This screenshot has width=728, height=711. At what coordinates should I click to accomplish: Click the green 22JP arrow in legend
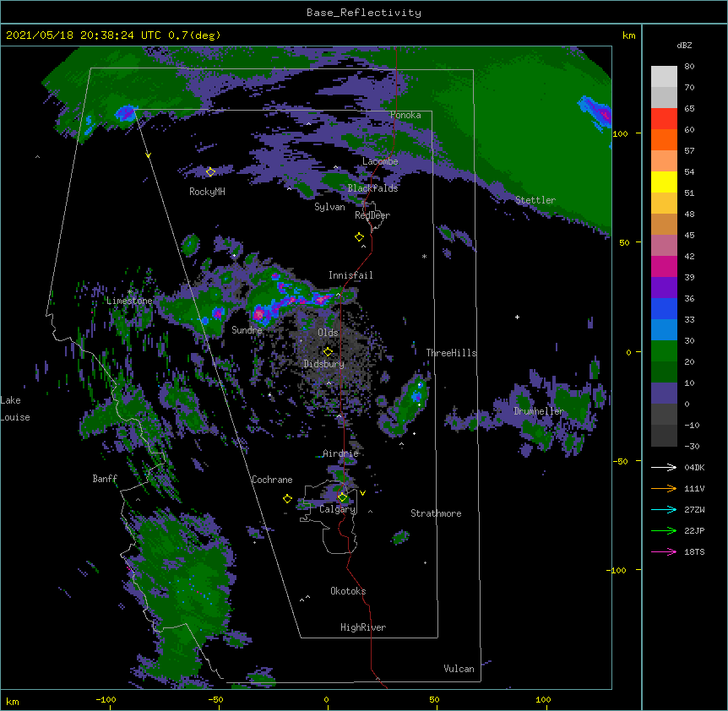(664, 530)
